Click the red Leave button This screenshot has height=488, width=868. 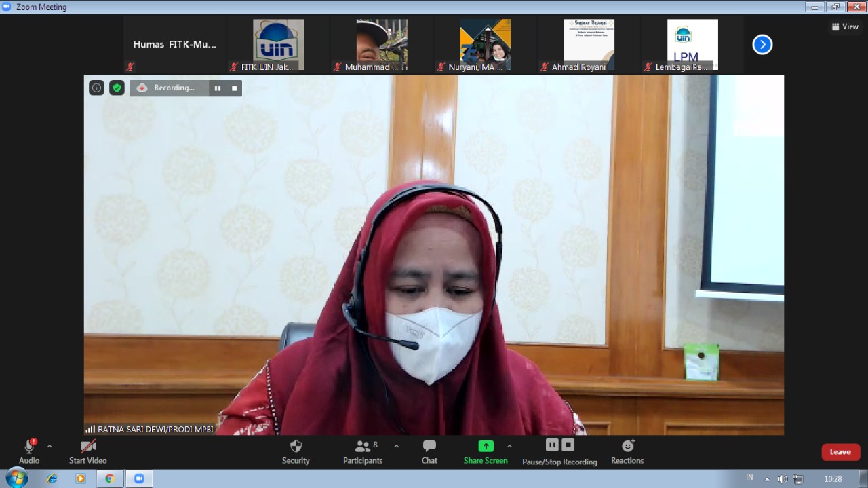coord(840,452)
